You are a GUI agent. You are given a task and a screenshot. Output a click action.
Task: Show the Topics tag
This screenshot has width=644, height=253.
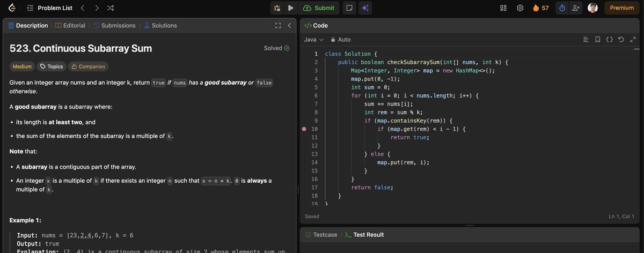pos(51,66)
